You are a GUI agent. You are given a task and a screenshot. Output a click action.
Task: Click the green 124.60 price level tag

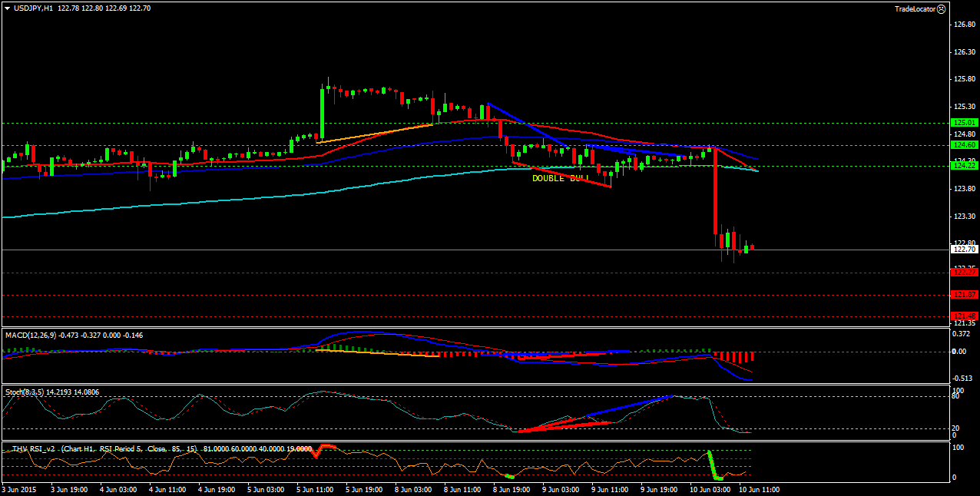(963, 144)
